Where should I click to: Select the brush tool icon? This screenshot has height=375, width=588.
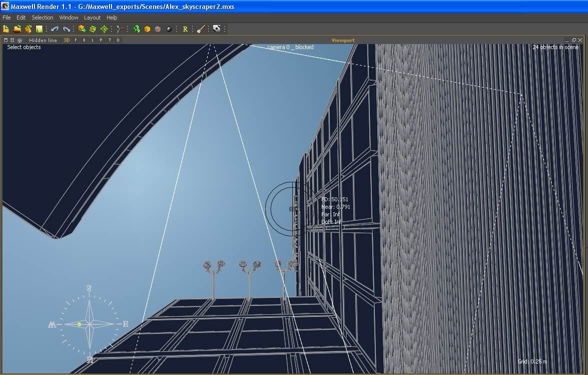point(201,29)
